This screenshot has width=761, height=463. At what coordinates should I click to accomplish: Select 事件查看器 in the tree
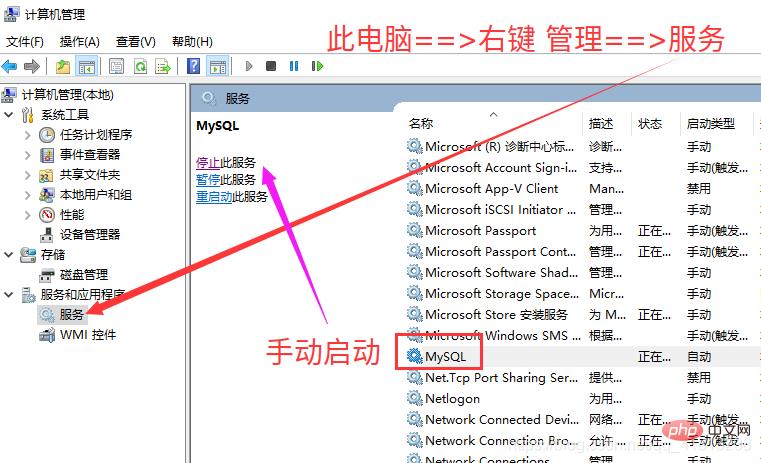click(x=90, y=155)
